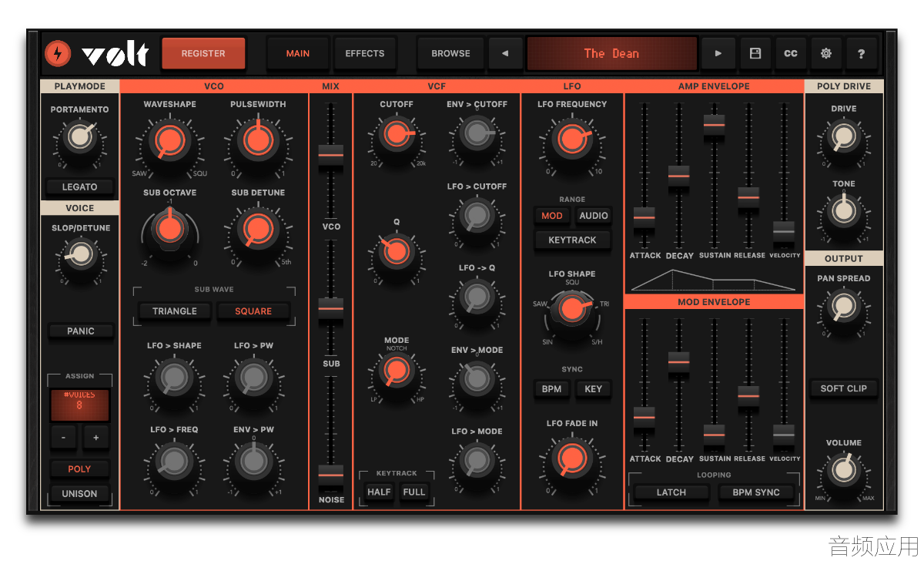Click the REGISTER button
The width and height of the screenshot is (924, 561).
[x=203, y=54]
